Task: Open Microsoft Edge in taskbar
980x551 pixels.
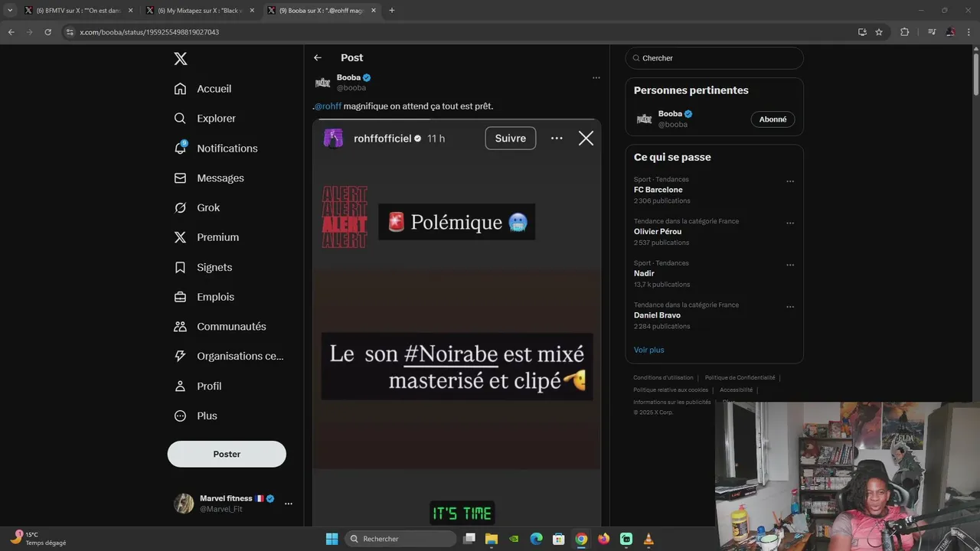Action: tap(536, 539)
